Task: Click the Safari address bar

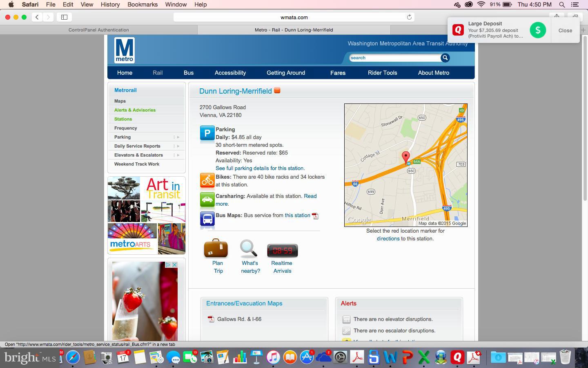Action: tap(294, 17)
